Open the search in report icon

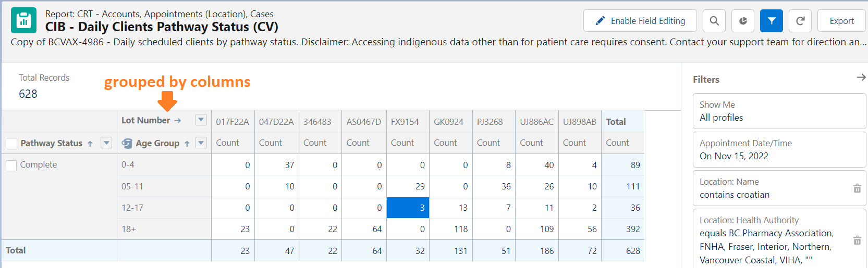[714, 21]
